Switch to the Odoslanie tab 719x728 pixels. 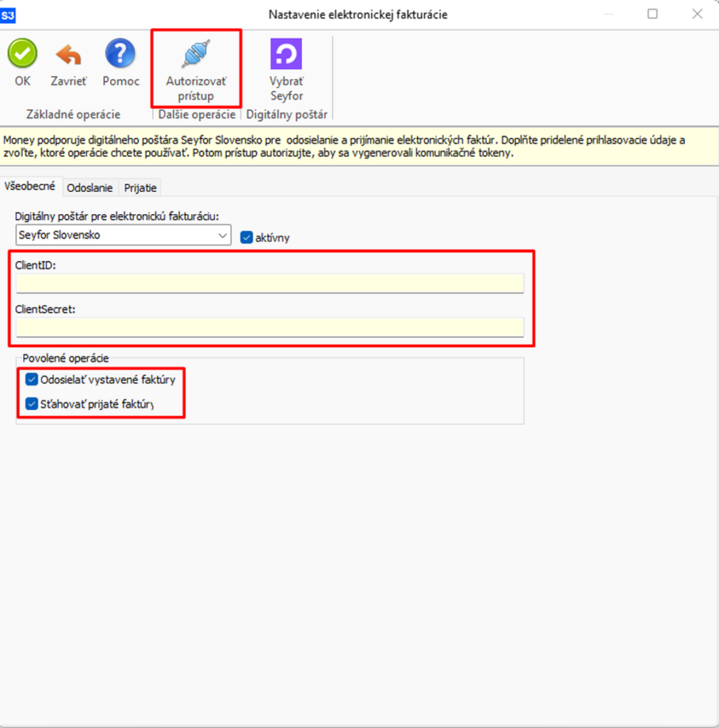coord(90,188)
